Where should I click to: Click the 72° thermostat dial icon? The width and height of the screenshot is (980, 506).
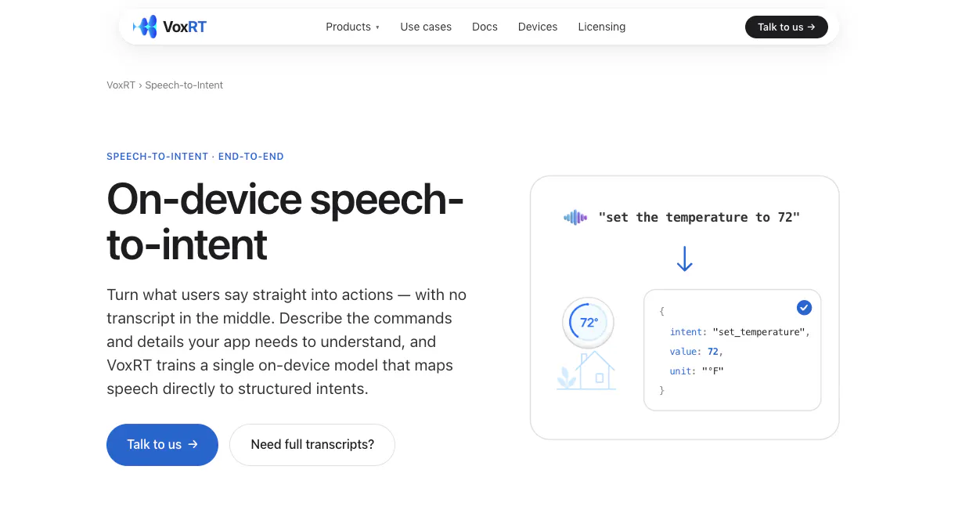tap(588, 322)
